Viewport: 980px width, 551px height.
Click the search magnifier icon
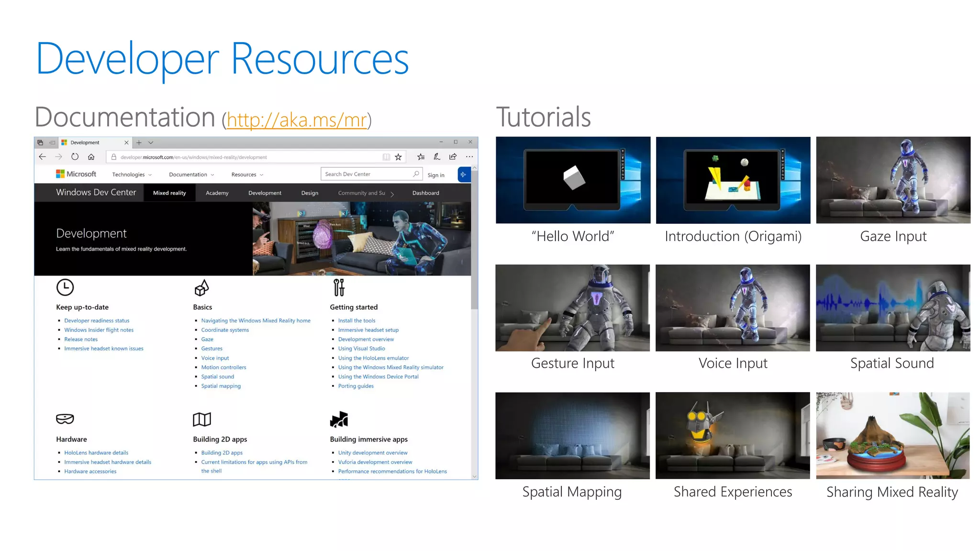(x=416, y=174)
